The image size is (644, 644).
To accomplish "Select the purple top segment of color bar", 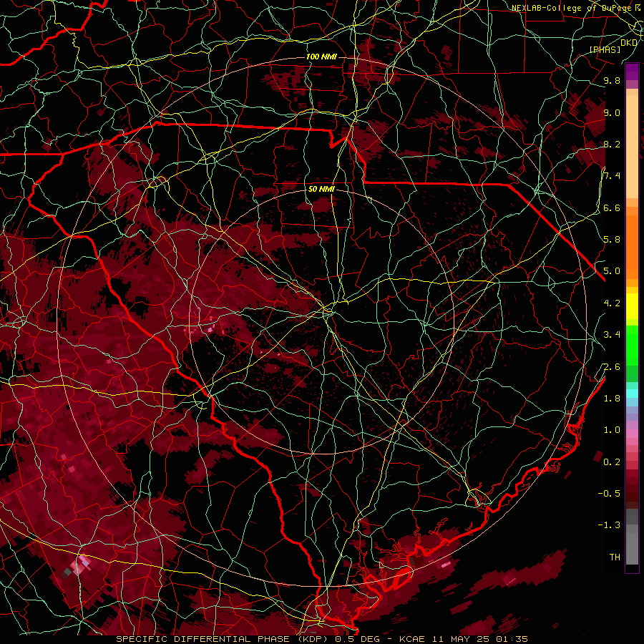I will click(632, 72).
